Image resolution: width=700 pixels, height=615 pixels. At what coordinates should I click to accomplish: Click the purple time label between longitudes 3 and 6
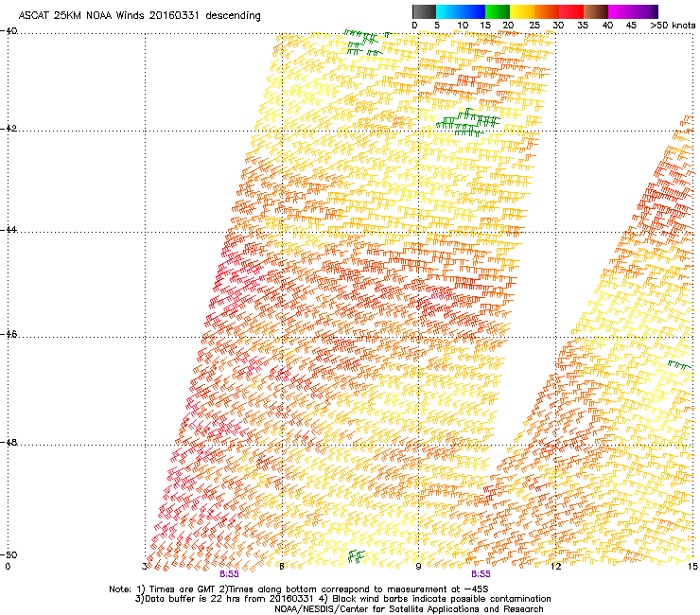pyautogui.click(x=229, y=574)
